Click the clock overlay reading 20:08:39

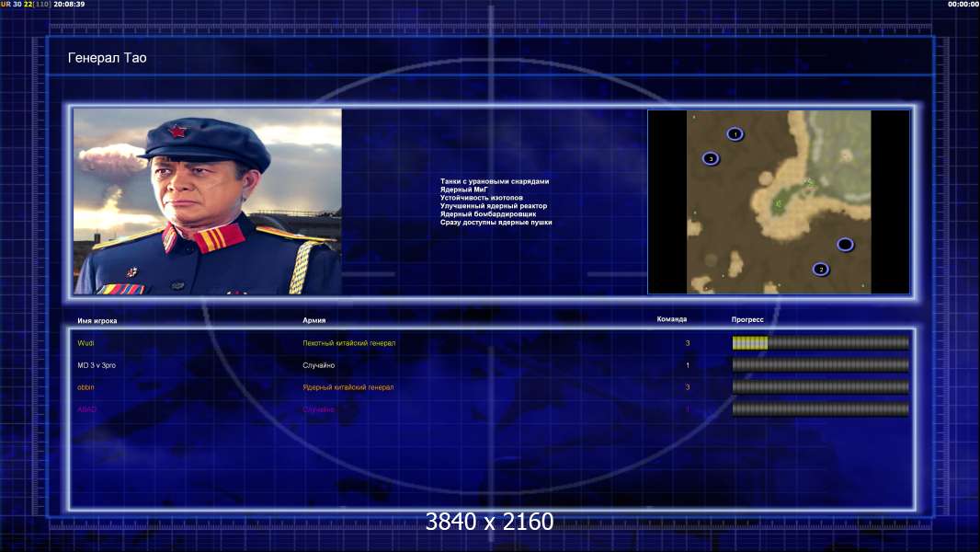pyautogui.click(x=69, y=4)
